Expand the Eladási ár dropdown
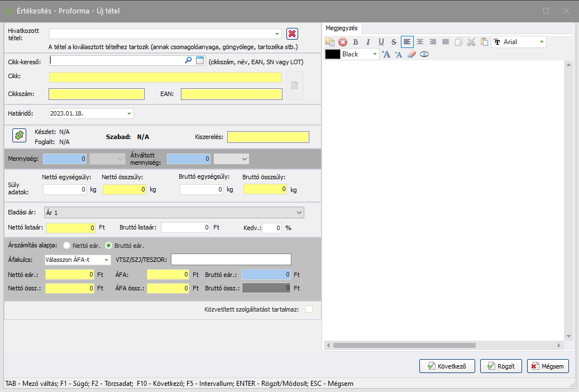This screenshot has height=392, width=579. tap(299, 213)
